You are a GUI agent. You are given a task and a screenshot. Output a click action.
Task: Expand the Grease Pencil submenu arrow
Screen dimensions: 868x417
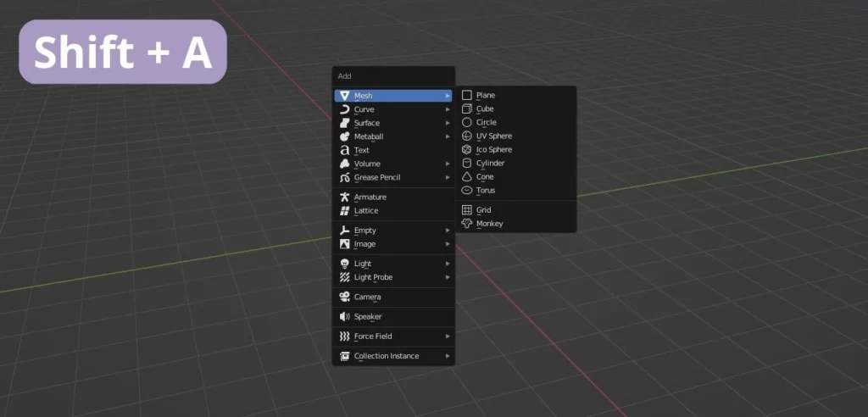448,178
